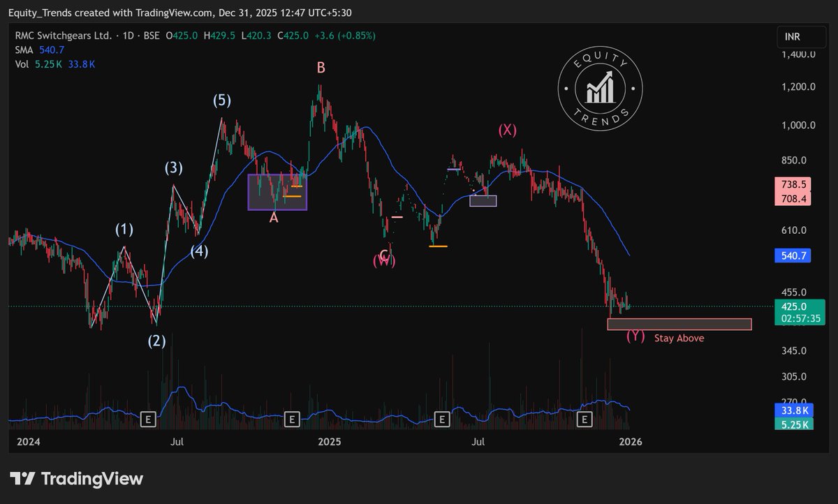Click the 2026 label on time axis

pyautogui.click(x=631, y=442)
